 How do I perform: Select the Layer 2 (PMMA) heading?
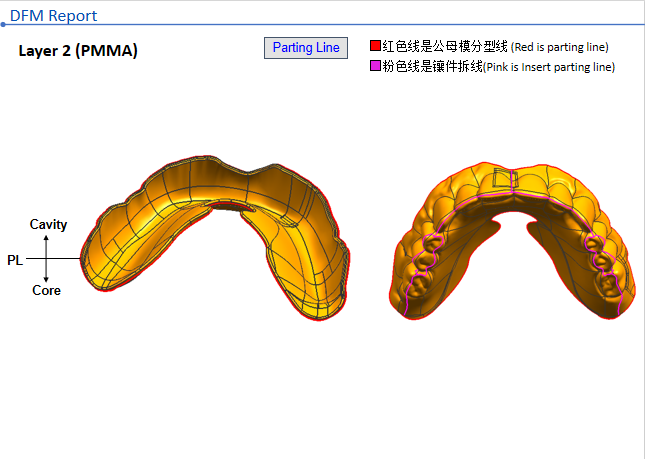pyautogui.click(x=78, y=50)
